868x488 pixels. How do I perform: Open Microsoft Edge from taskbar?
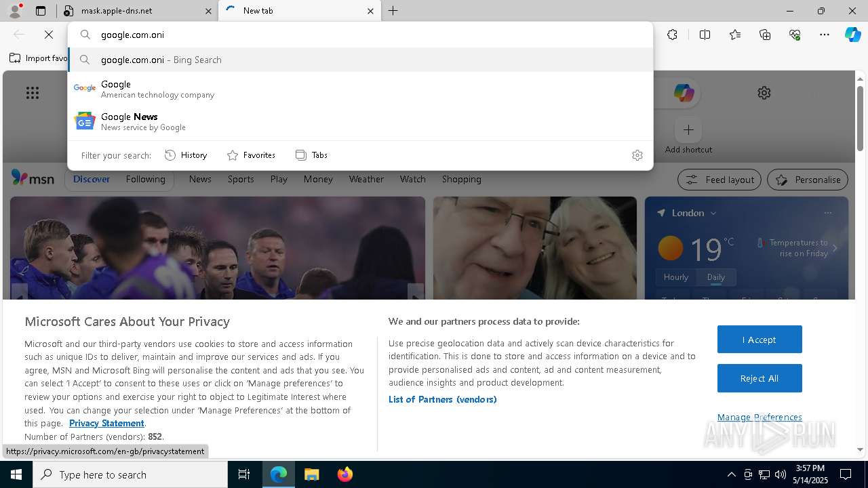[279, 474]
